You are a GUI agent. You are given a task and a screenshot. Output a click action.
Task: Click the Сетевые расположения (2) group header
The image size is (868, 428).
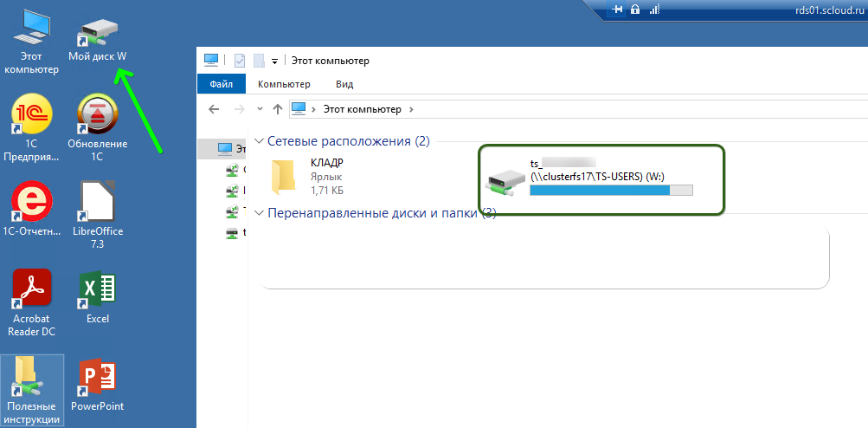pos(348,141)
